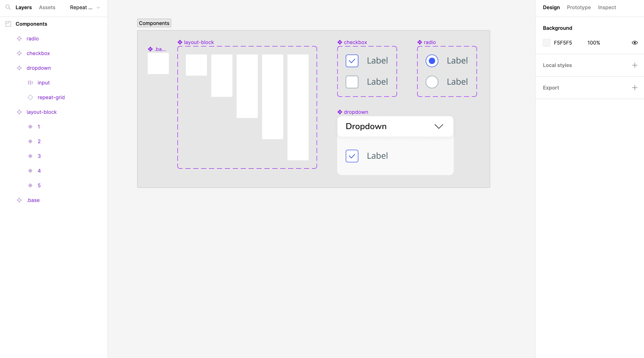The height and width of the screenshot is (358, 644).
Task: Click the Components frame label on canvas
Action: pyautogui.click(x=154, y=23)
